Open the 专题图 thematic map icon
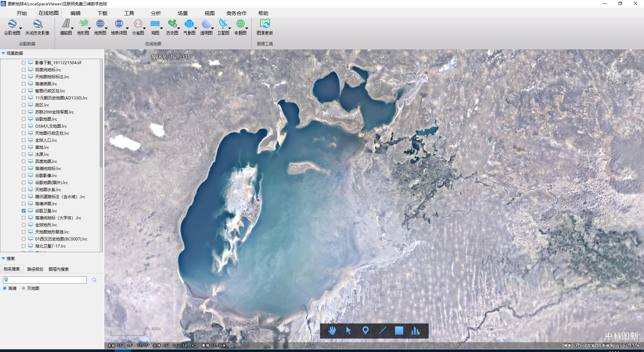644x352 pixels. 240,24
